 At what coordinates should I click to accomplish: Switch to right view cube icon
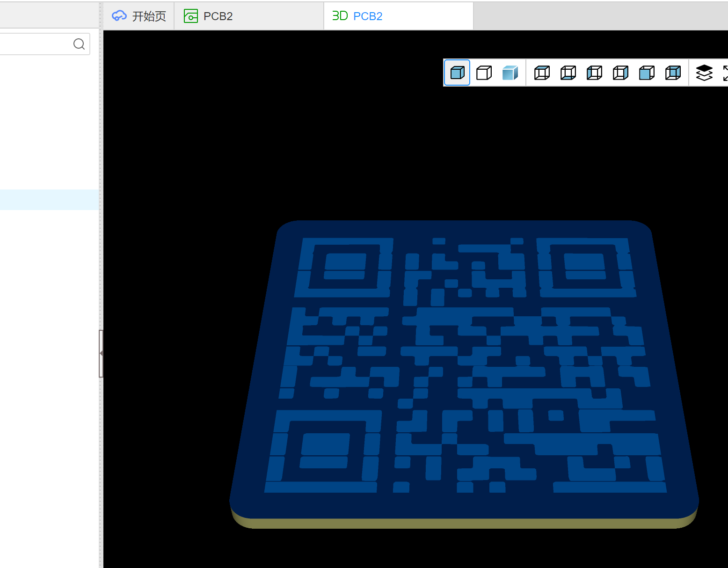coord(620,73)
